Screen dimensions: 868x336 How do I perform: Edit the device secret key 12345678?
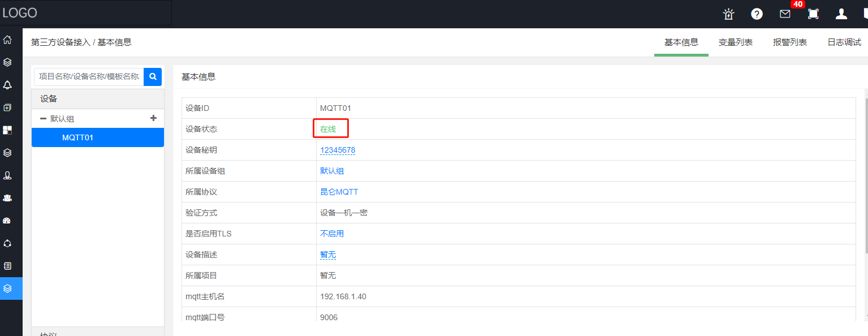pyautogui.click(x=338, y=150)
